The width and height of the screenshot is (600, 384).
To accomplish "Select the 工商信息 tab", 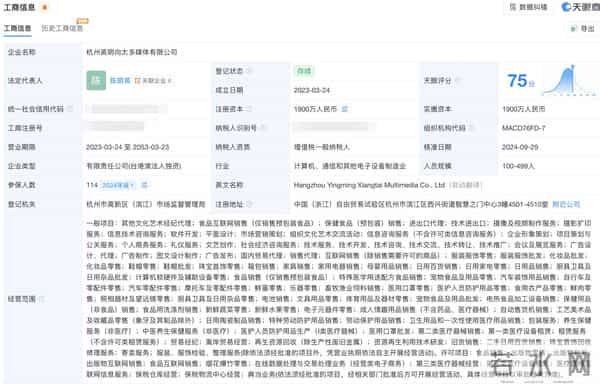I will click(17, 28).
